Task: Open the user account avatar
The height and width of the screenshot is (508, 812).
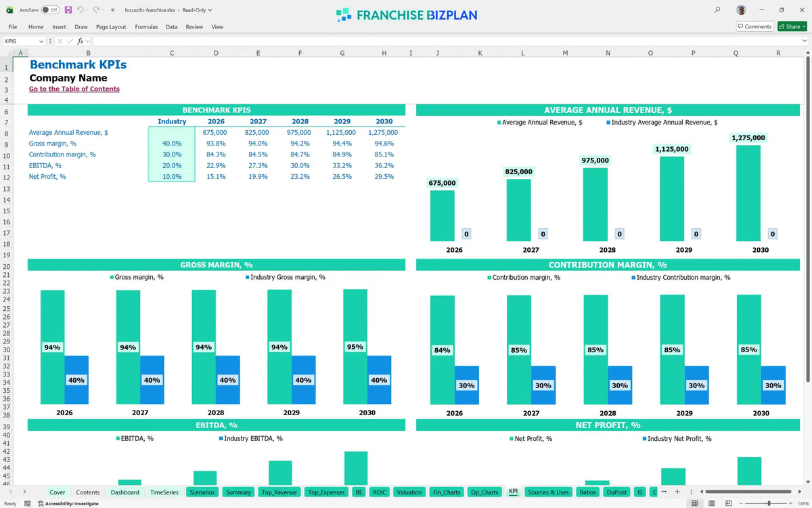Action: pos(742,10)
